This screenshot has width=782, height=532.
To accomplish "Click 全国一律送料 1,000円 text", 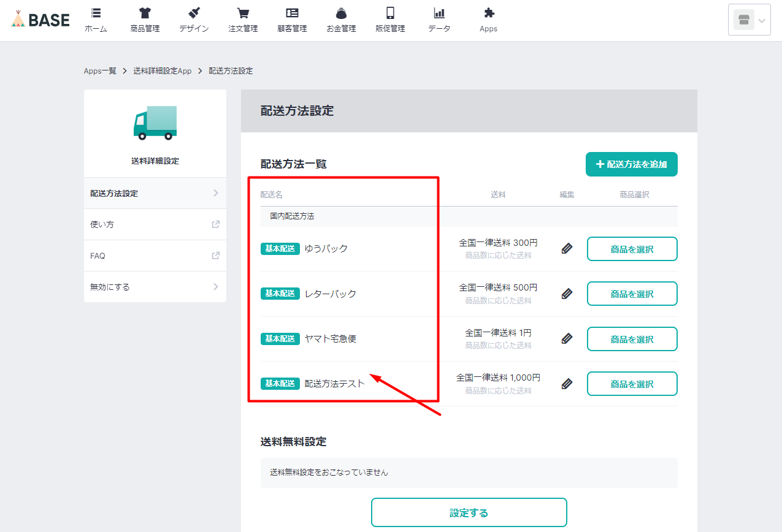I will 498,378.
